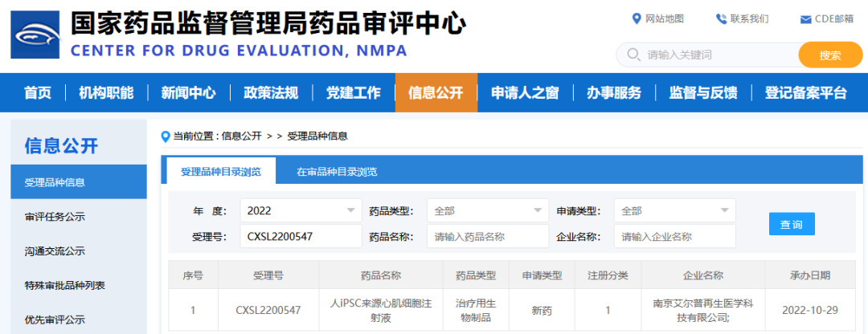Click the blue 查询 button

click(792, 224)
